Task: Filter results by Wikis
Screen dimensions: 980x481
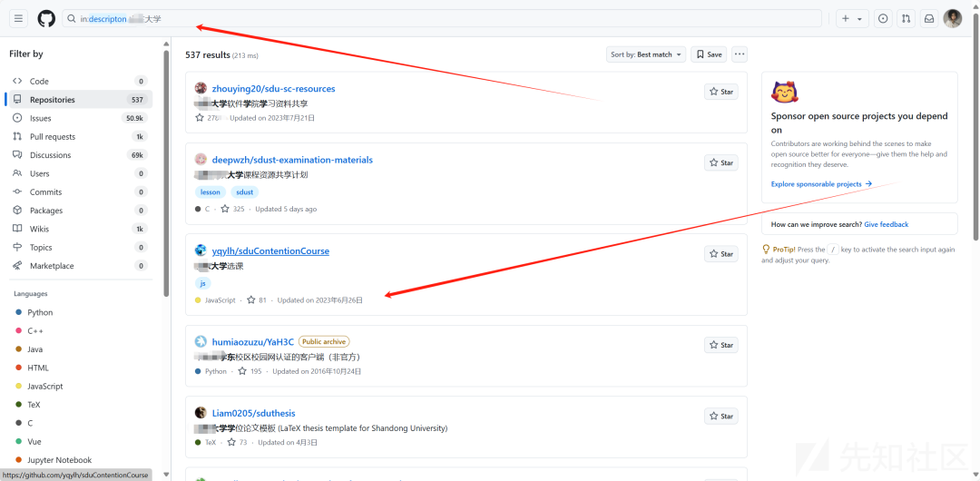Action: coord(81,229)
